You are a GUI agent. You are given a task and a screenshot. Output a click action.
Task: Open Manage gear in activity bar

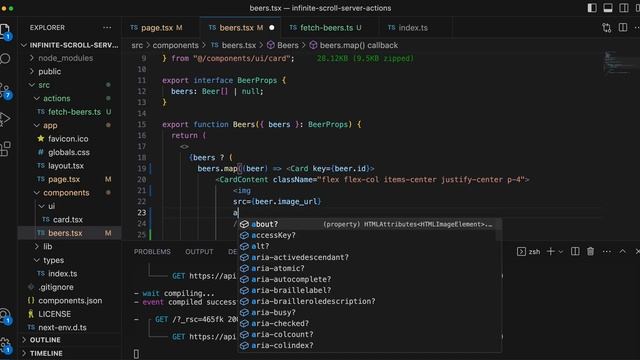(x=5, y=345)
